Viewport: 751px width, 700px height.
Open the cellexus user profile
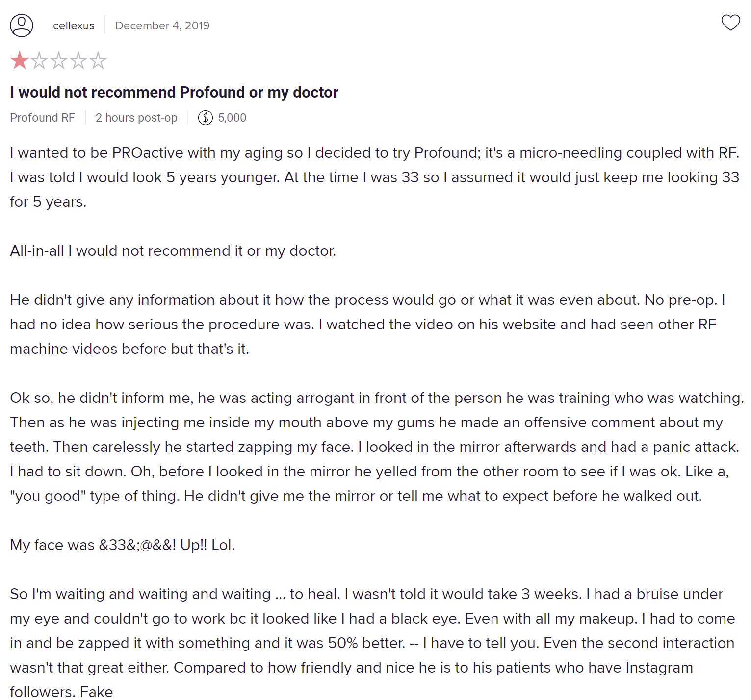[74, 25]
